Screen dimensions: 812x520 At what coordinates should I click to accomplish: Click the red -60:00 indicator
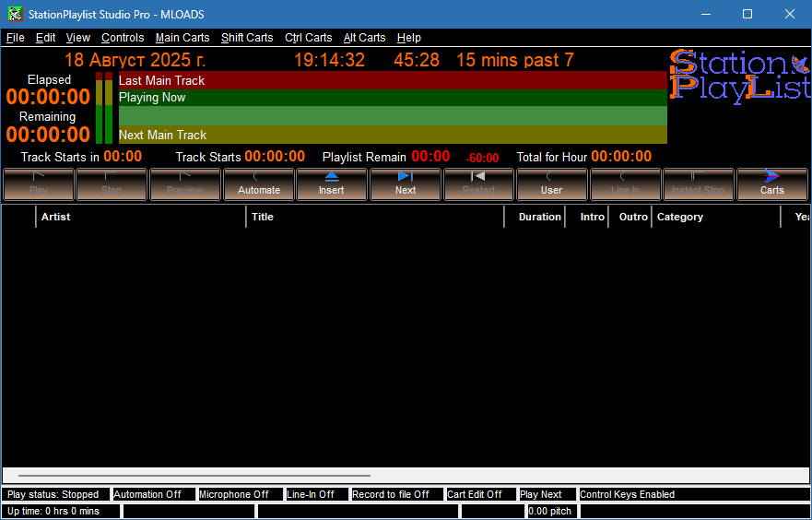[482, 159]
